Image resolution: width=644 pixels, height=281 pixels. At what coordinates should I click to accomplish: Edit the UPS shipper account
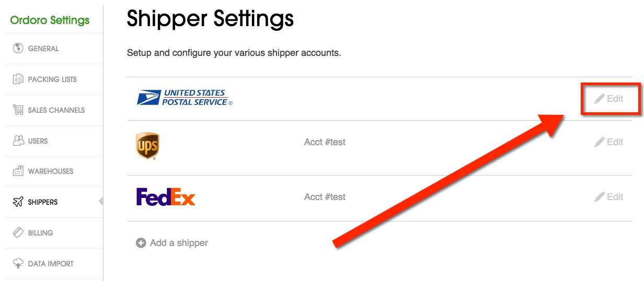tap(609, 142)
